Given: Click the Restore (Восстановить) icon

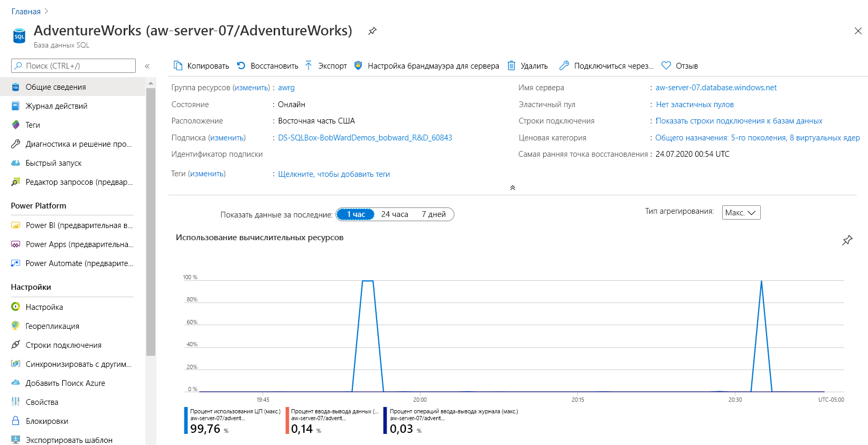Looking at the screenshot, I should click(241, 65).
